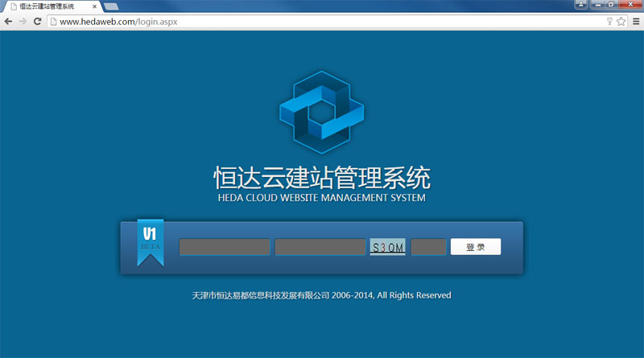
Task: Click the copyright text 2006-2014, All Rights Reserved
Action: (x=391, y=295)
